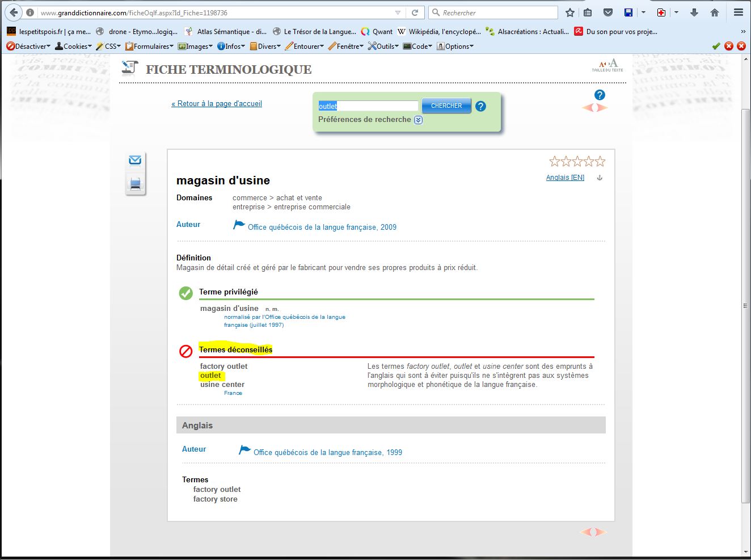The width and height of the screenshot is (751, 560).
Task: Show the bookmarks list
Action: [588, 12]
